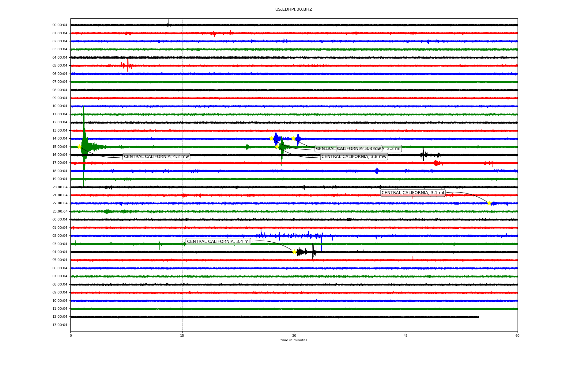Click the CENTRAL CALIFORNIA, 3.1 ml label
The height and width of the screenshot is (368, 588).
click(413, 193)
